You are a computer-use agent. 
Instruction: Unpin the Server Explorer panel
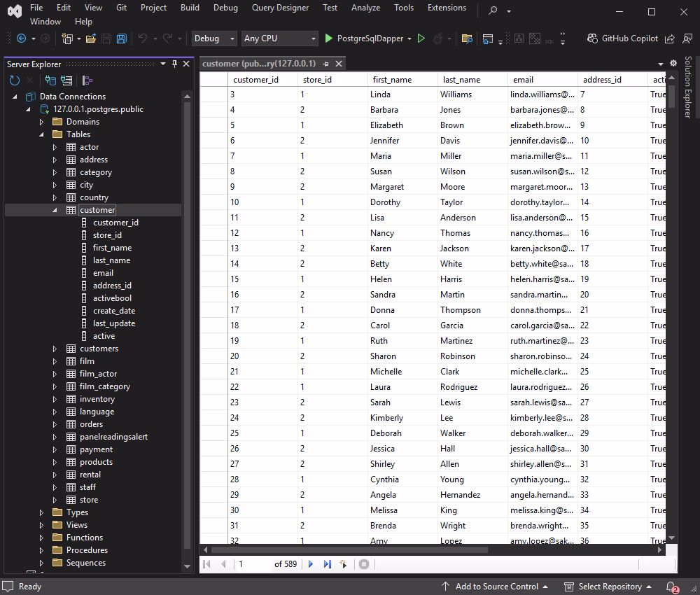coord(174,64)
